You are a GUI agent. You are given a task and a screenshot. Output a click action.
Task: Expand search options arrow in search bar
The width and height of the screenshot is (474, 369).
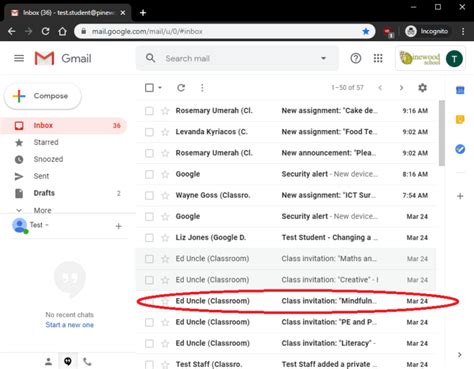tap(323, 58)
